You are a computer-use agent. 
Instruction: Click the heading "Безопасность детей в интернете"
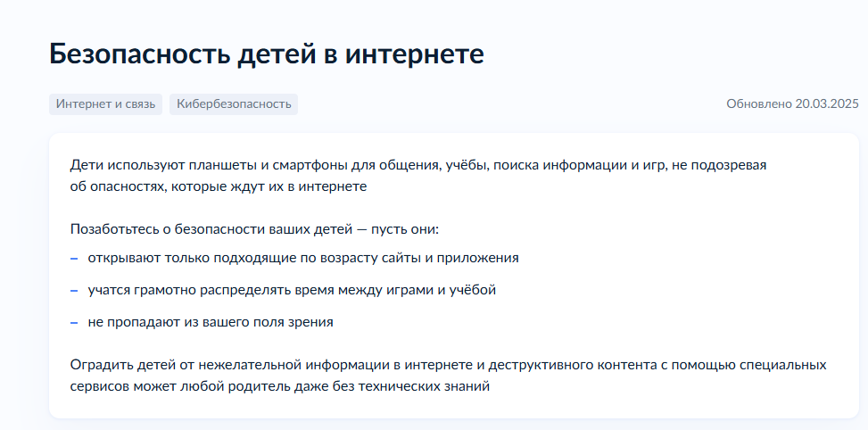[x=266, y=54]
